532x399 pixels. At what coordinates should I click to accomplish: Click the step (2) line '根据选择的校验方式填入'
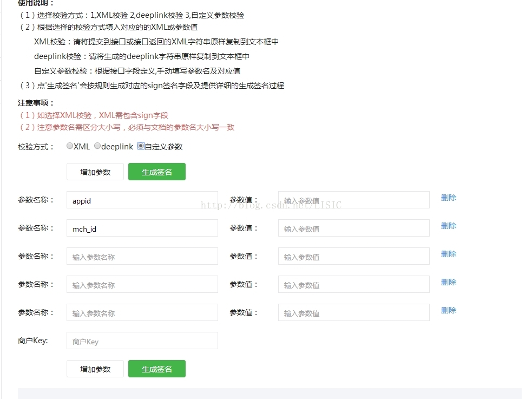(x=109, y=27)
